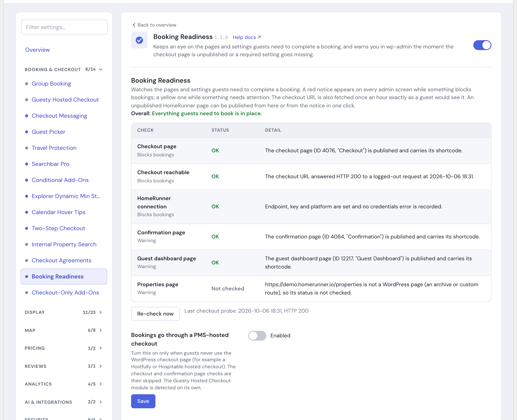The width and height of the screenshot is (517, 420).
Task: Open the Help docs link
Action: [247, 37]
